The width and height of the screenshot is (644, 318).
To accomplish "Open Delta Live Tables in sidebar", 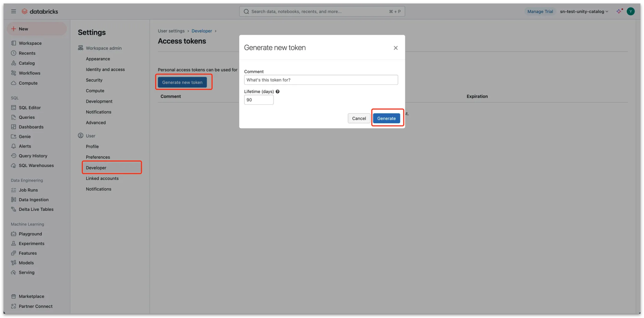I will coord(36,209).
